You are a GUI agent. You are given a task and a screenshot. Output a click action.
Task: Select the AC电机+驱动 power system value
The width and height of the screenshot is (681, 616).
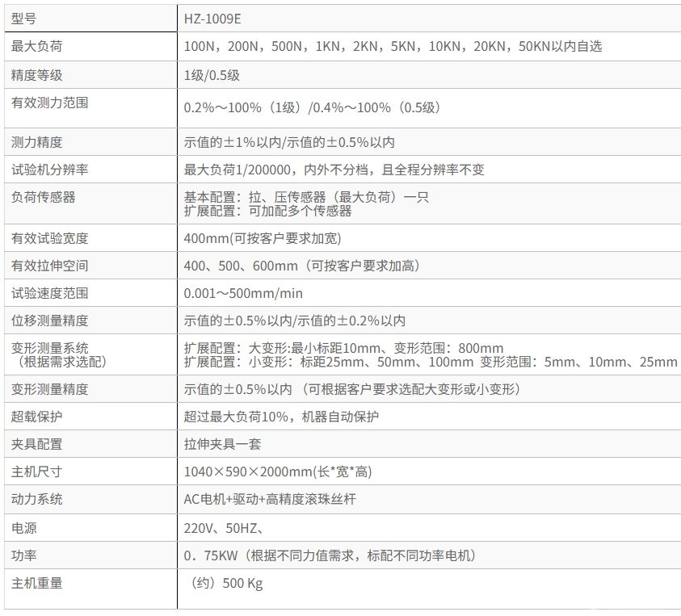pyautogui.click(x=270, y=499)
